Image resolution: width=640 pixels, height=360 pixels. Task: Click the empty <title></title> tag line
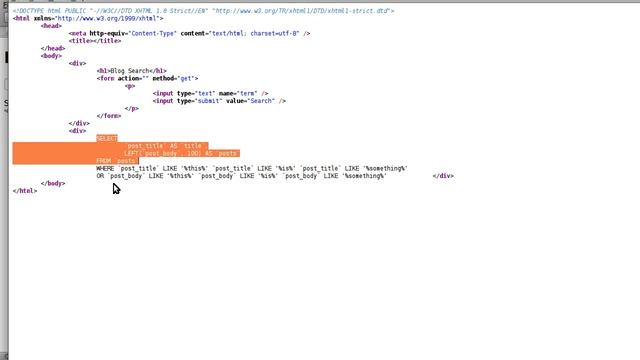[95, 41]
